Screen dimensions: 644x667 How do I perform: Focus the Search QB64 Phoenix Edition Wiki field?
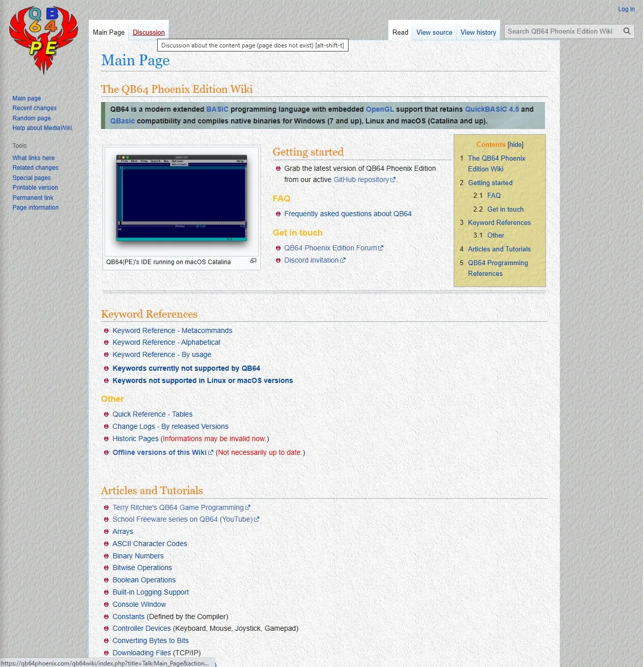pos(562,31)
